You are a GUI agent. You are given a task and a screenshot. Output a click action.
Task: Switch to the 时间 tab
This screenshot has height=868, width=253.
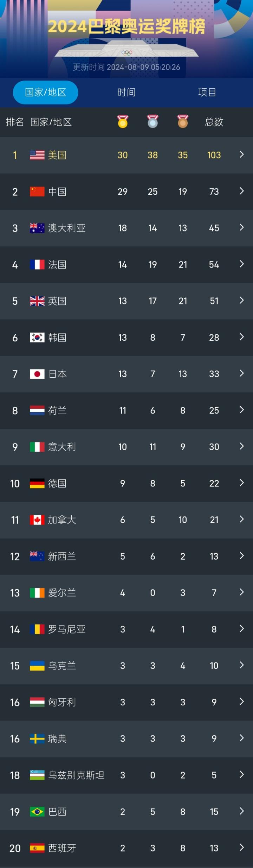pyautogui.click(x=126, y=92)
